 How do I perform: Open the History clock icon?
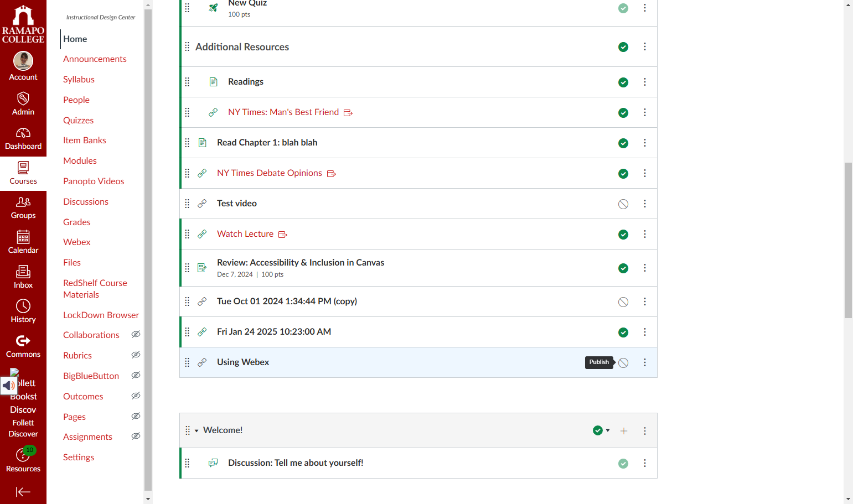(x=23, y=306)
